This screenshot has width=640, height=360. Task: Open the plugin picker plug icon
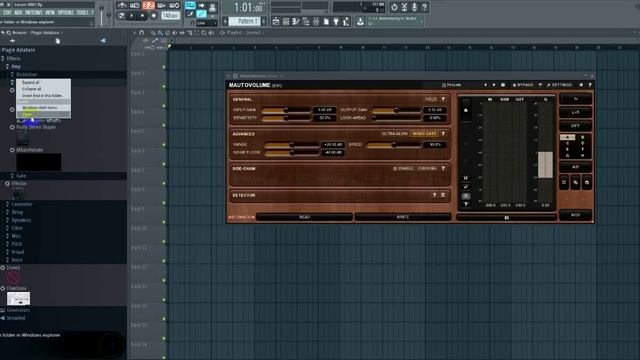[336, 21]
